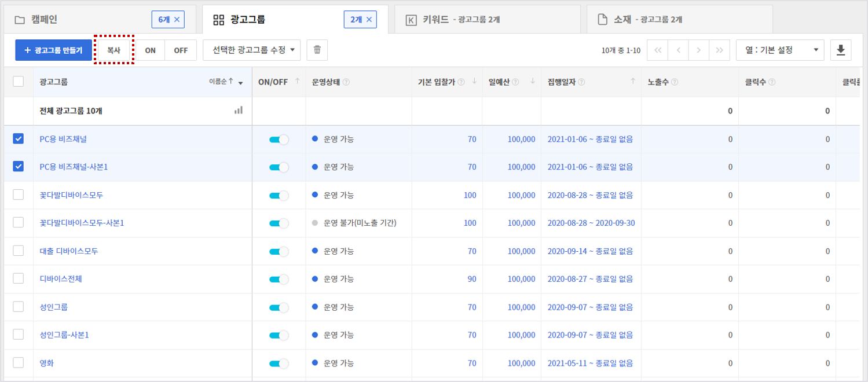Check the 영화 row checkbox

coord(19,363)
